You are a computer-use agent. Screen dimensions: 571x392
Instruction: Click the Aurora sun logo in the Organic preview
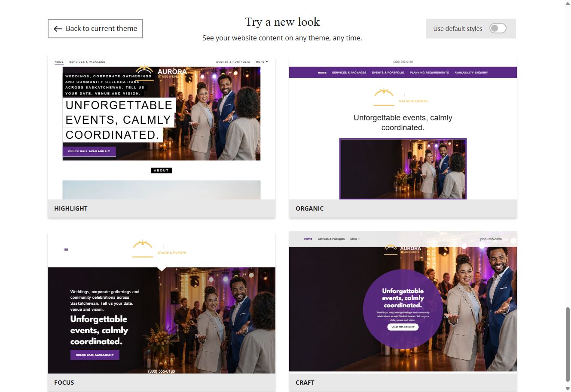[x=384, y=97]
